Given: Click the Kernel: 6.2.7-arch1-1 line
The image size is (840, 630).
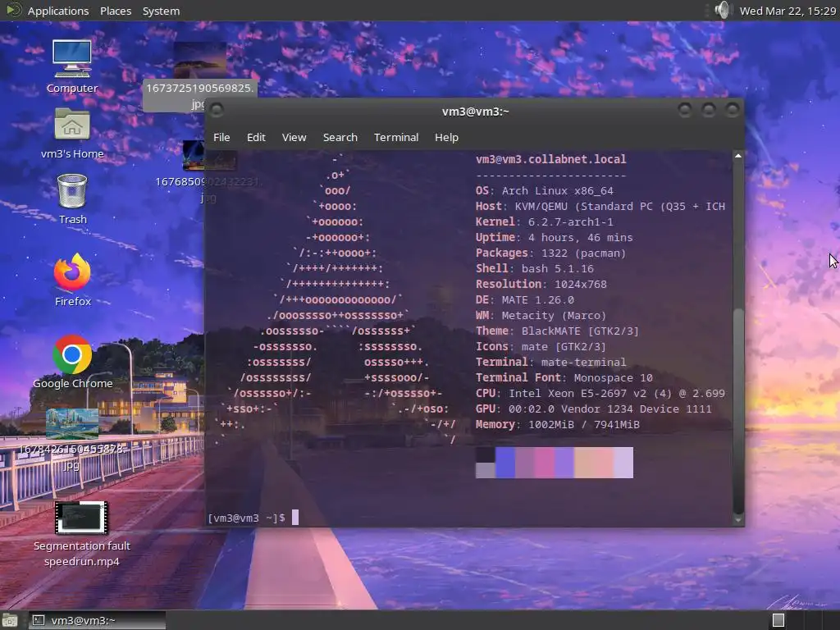Looking at the screenshot, I should coord(545,221).
